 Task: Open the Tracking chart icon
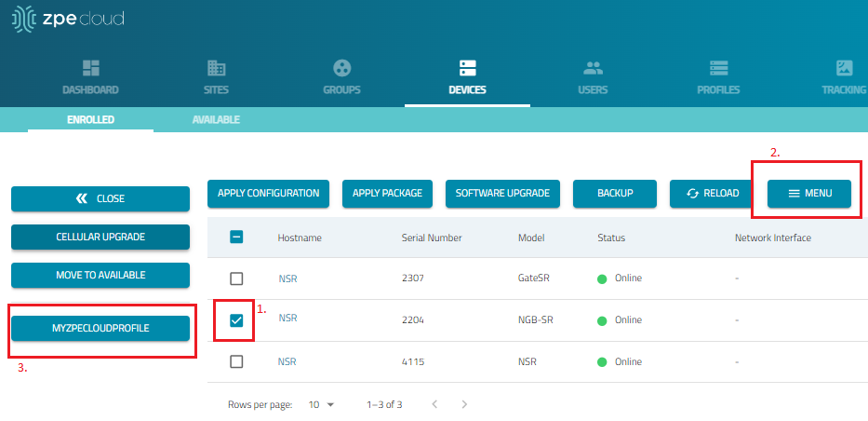844,68
